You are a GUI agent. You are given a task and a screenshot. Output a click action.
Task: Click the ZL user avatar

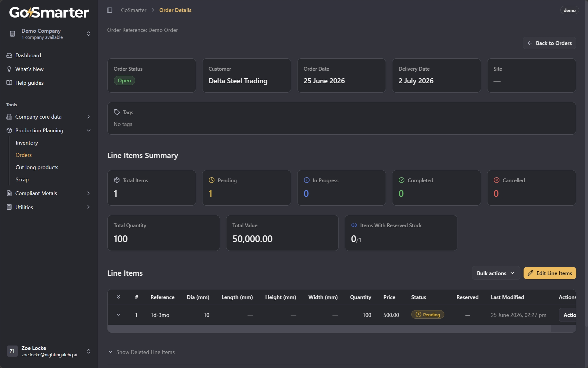(12, 351)
